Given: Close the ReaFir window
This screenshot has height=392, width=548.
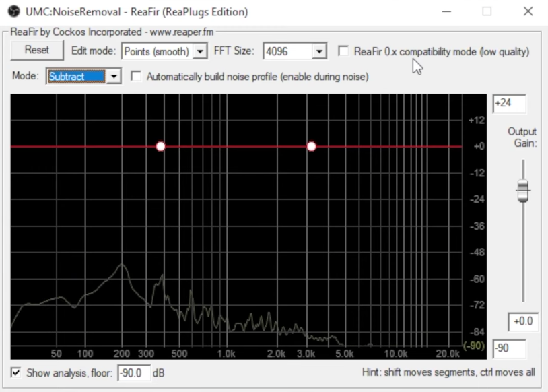Looking at the screenshot, I should (x=528, y=11).
